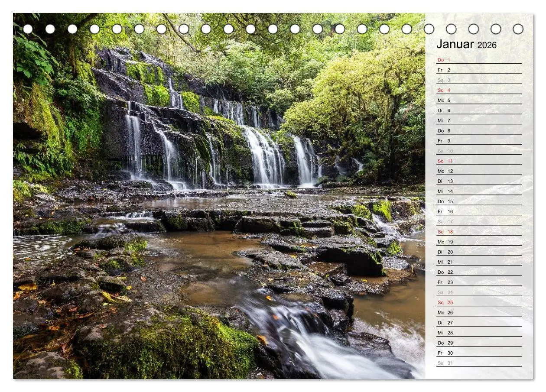
Task: Select the row 'Mi 14'
Action: (x=479, y=191)
